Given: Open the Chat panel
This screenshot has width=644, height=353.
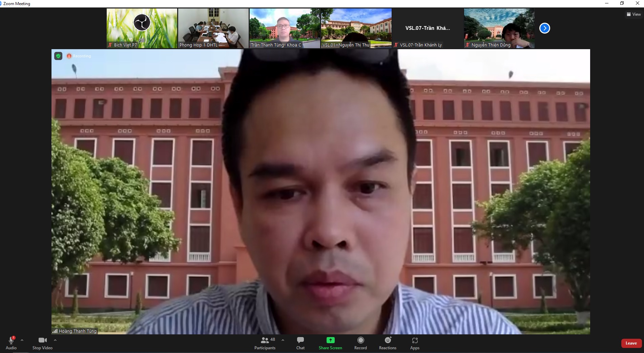Looking at the screenshot, I should pos(300,343).
